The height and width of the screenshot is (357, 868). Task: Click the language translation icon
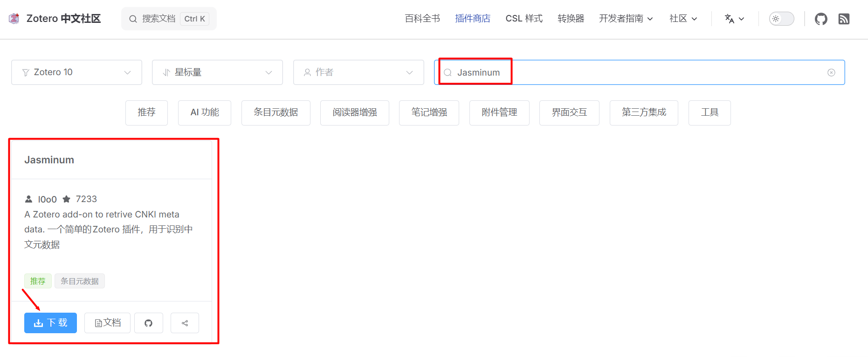click(x=730, y=19)
